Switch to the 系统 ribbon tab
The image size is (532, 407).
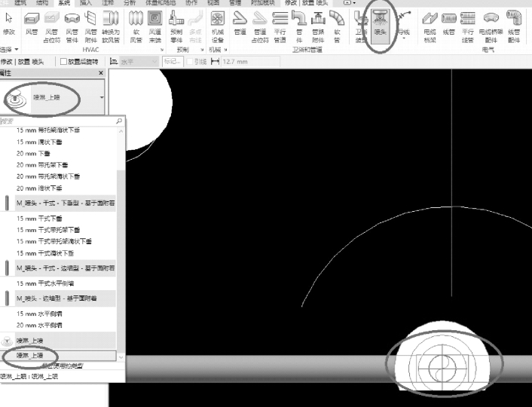pyautogui.click(x=64, y=3)
